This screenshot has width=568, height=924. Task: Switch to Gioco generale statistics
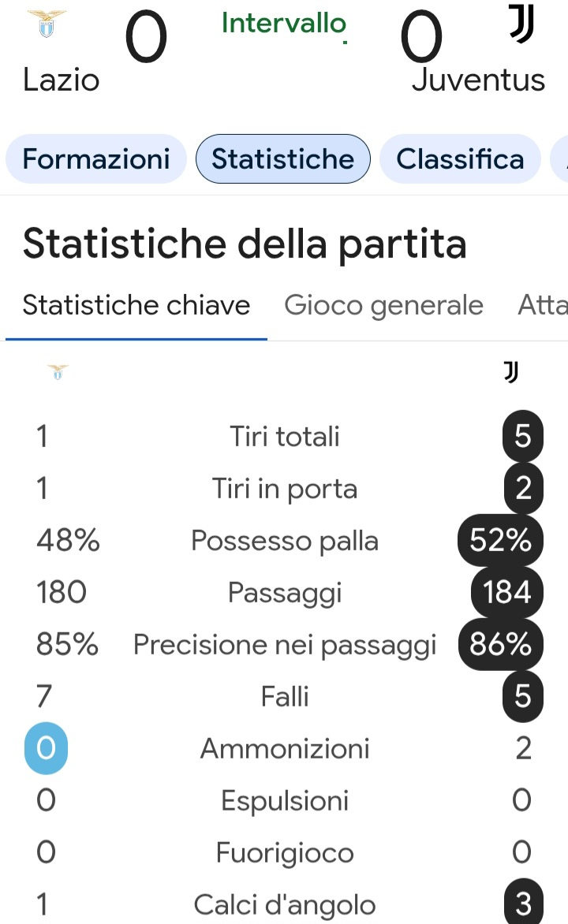383,305
